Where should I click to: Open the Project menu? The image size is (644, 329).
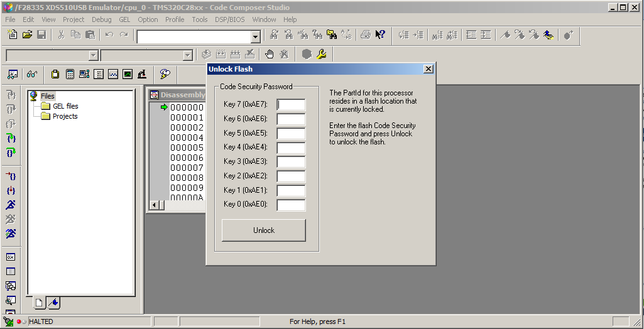[x=74, y=19]
